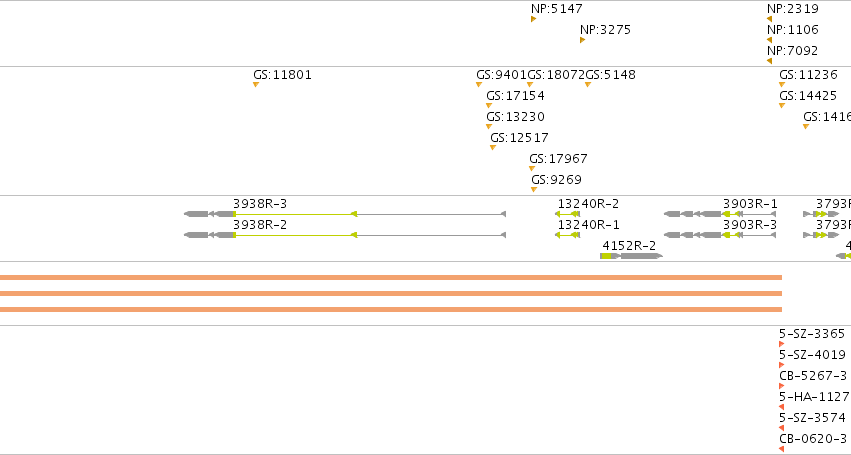Select the GS:9269 insertion label
The height and width of the screenshot is (455, 851).
[x=556, y=180]
